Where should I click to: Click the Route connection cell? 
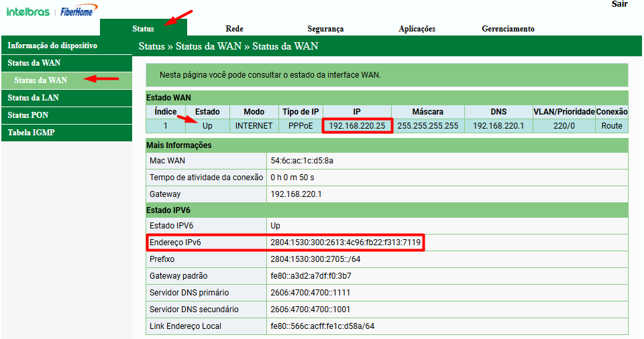(612, 125)
